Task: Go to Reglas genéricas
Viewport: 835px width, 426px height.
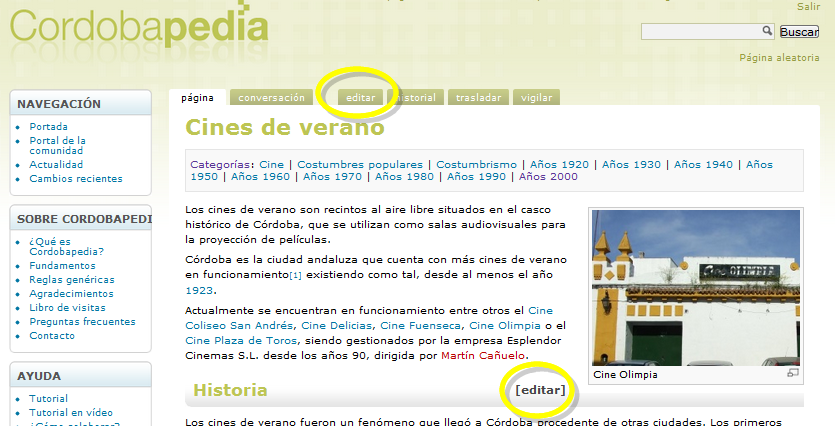Action: point(72,280)
